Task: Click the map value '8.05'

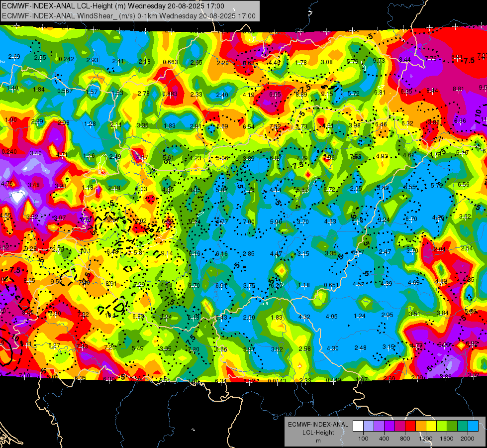Action: [29, 280]
